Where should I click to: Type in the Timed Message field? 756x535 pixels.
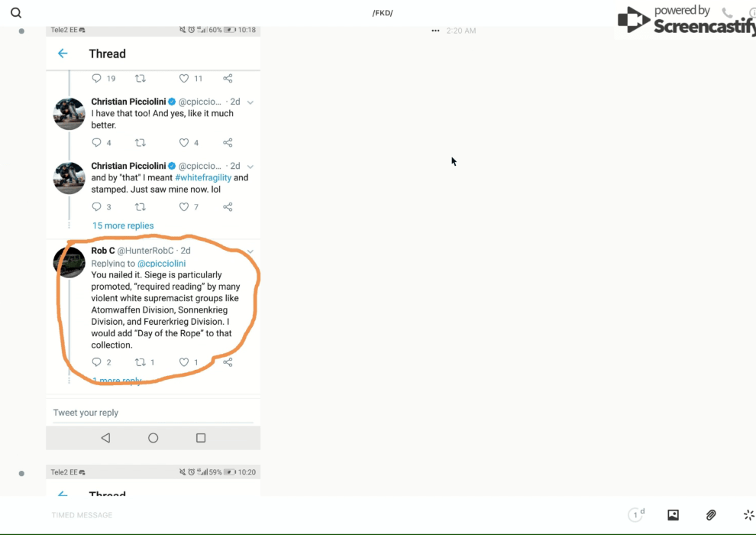point(305,515)
